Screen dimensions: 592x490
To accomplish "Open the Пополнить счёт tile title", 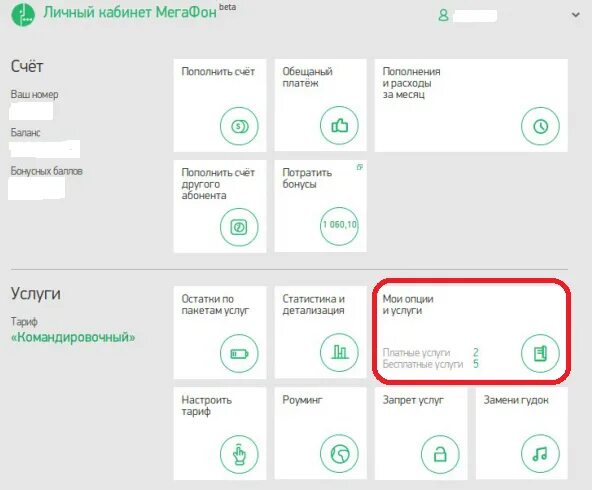I will point(218,71).
